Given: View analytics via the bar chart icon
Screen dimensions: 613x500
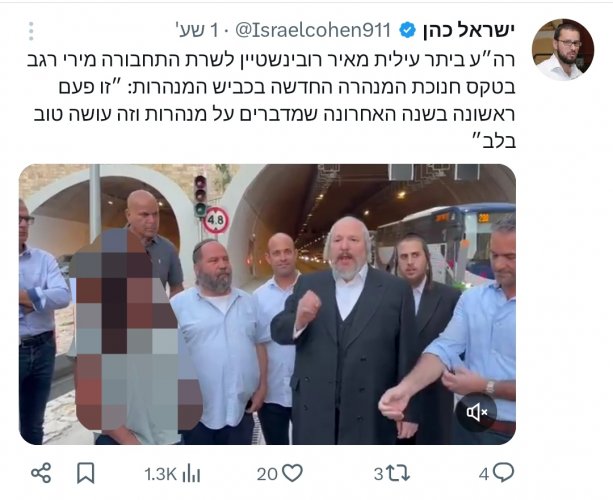Looking at the screenshot, I should tap(191, 473).
